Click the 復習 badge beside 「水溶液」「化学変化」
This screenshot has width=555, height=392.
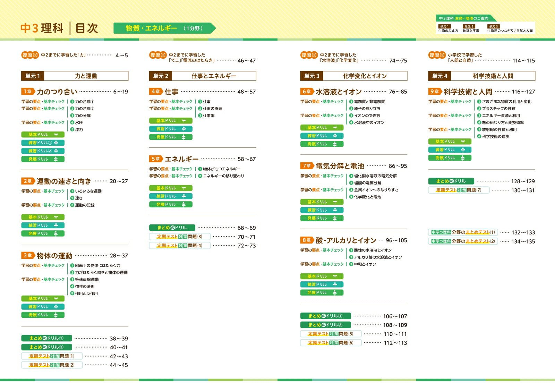(x=309, y=55)
